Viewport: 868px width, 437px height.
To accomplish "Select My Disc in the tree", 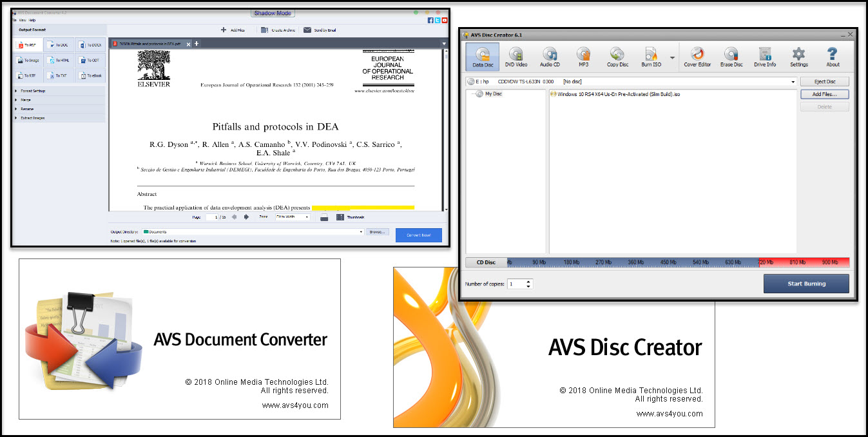I will click(x=488, y=94).
